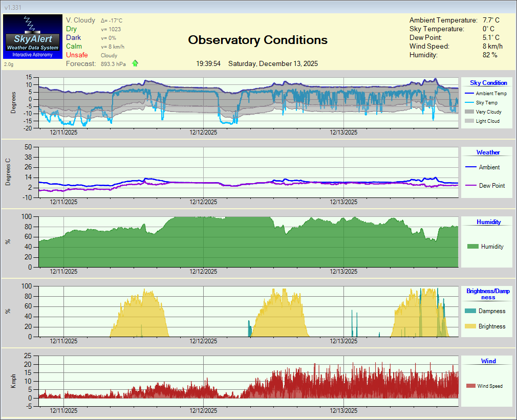Select the Brightness yellow legend swatch
This screenshot has width=517, height=420.
tap(469, 326)
